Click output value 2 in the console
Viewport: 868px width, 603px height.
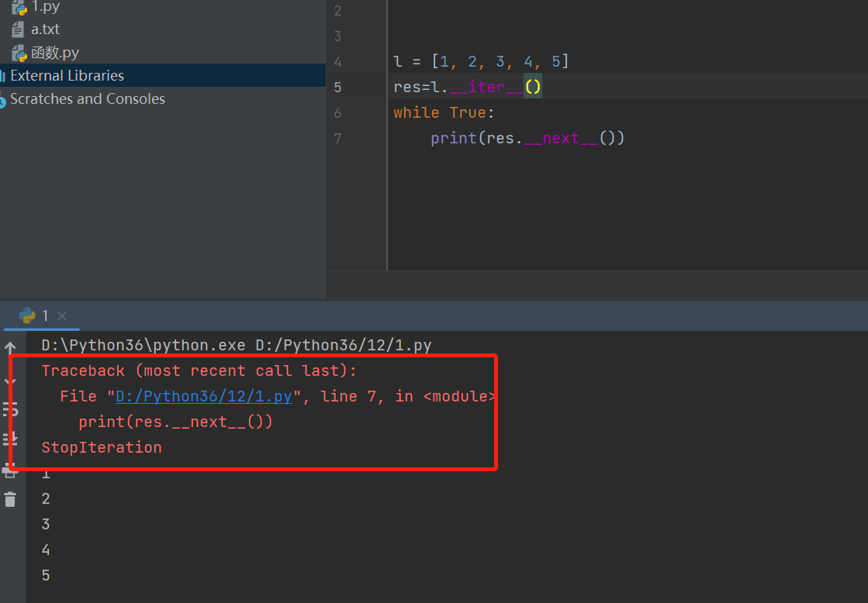pos(46,498)
